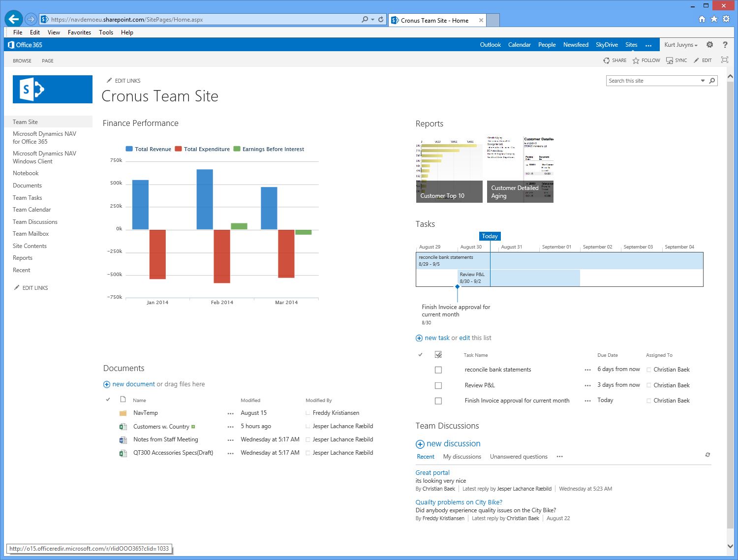The height and width of the screenshot is (560, 738).
Task: Open the Customer Top 10 report thumbnail
Action: tap(449, 170)
